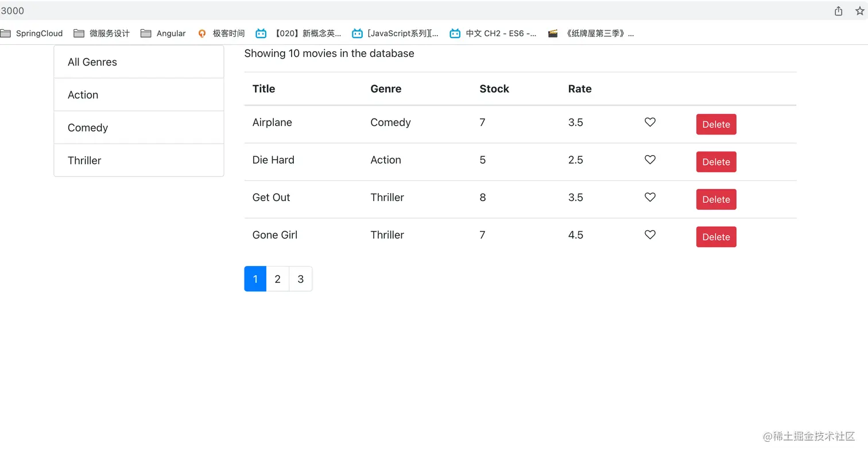This screenshot has height=455, width=868.
Task: Sort table by Rate column header
Action: (x=580, y=89)
